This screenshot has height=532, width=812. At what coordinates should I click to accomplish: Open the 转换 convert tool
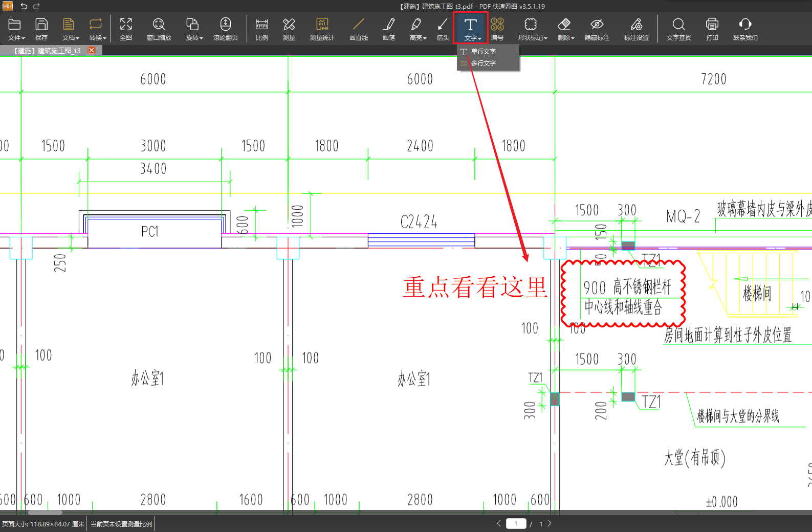96,24
